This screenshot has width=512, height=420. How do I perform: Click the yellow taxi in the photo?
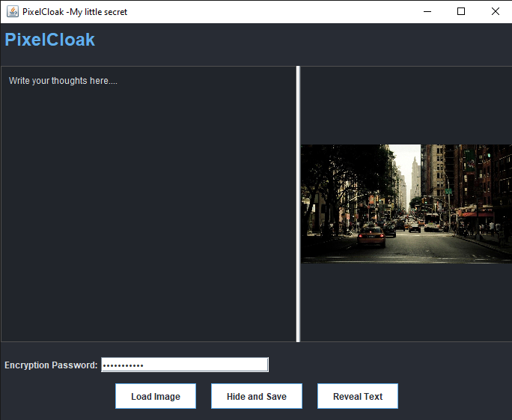tap(371, 237)
